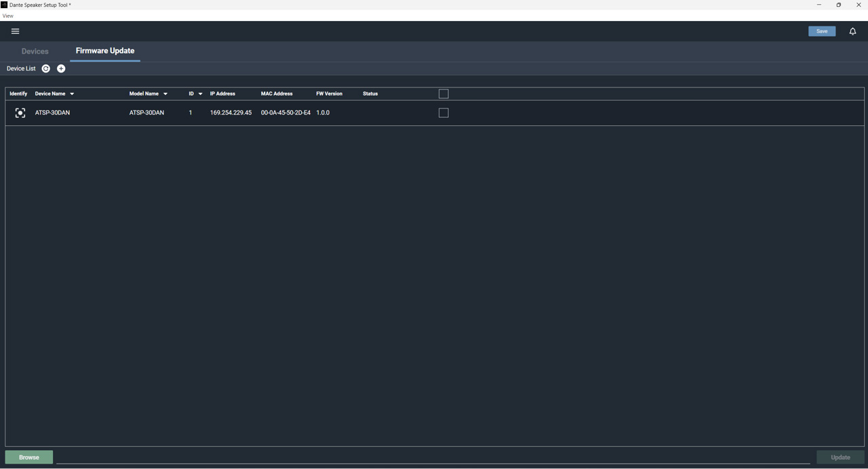Click the Update button
868x469 pixels.
(840, 457)
